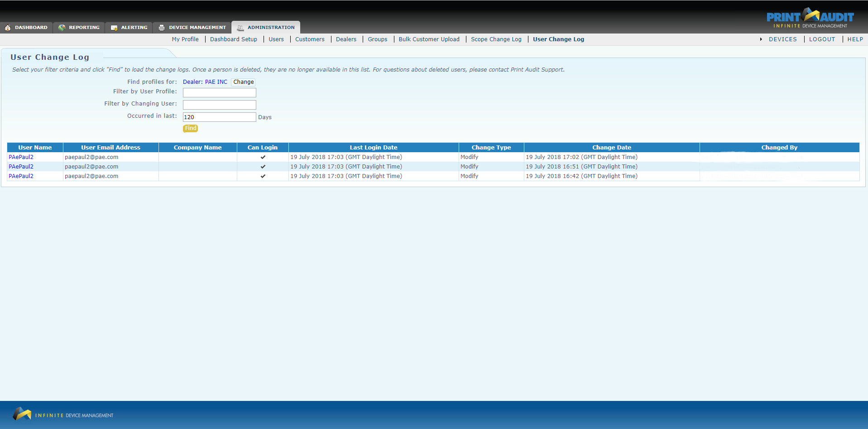This screenshot has width=868, height=429.
Task: Click the Company Name column header
Action: 198,147
